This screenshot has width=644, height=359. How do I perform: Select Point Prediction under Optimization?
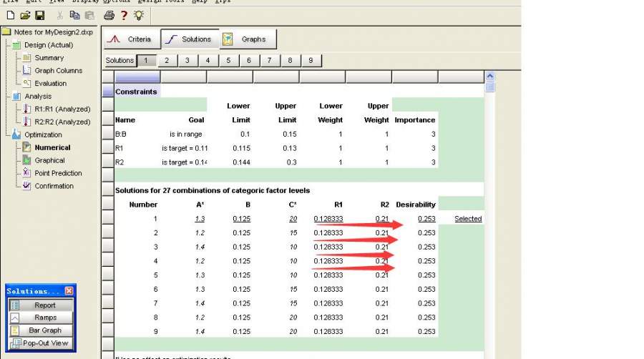58,173
